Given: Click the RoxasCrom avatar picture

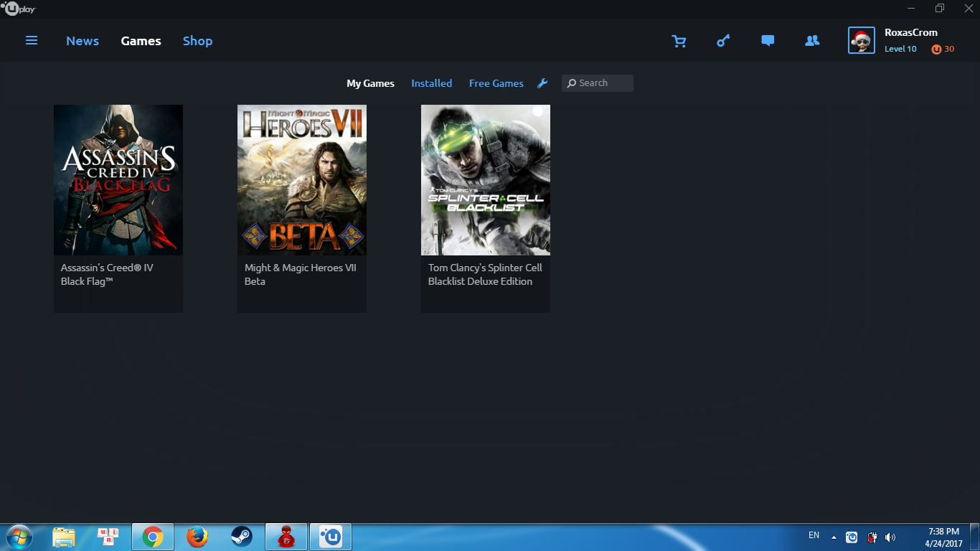Looking at the screenshot, I should tap(862, 41).
